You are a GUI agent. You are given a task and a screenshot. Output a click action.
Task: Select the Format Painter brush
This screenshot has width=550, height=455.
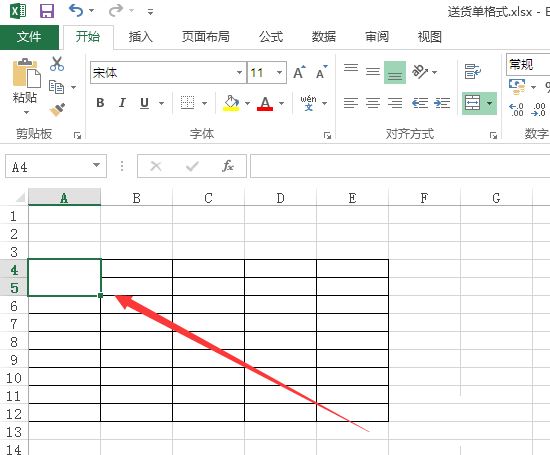(57, 109)
